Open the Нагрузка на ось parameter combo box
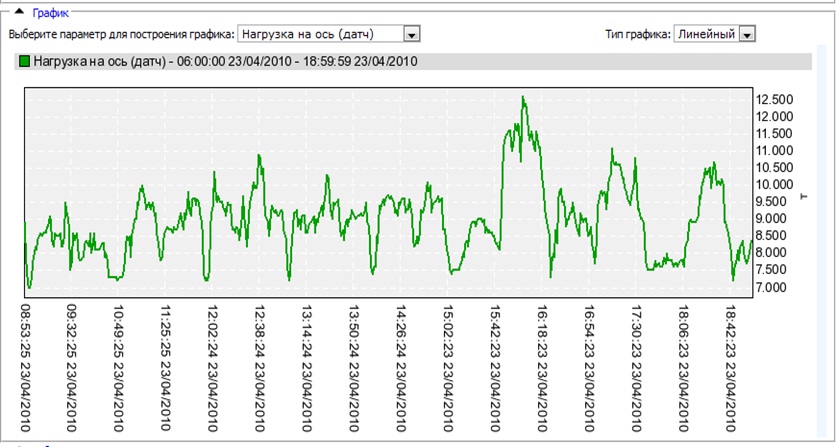This screenshot has width=836, height=447. coord(319,35)
